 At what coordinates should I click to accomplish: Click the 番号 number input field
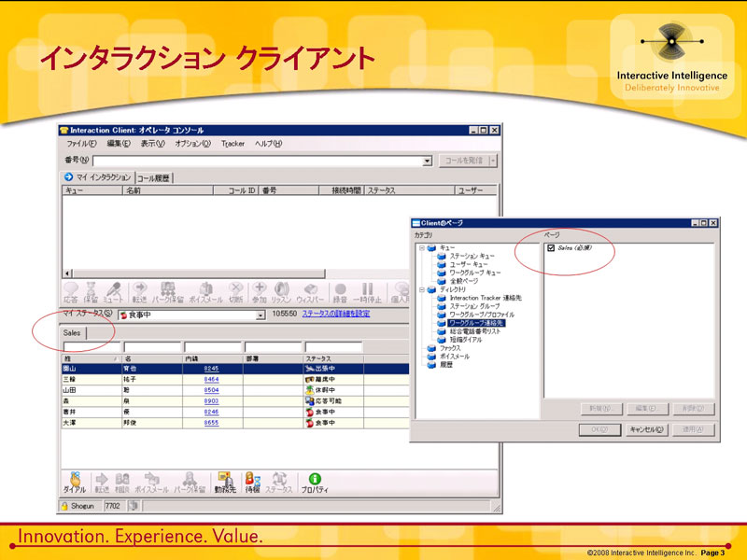pos(258,161)
